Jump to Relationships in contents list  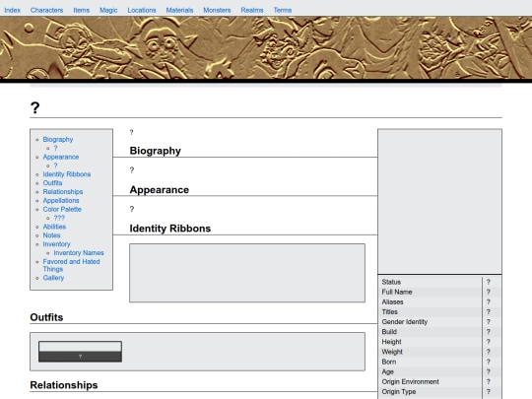[x=63, y=192]
